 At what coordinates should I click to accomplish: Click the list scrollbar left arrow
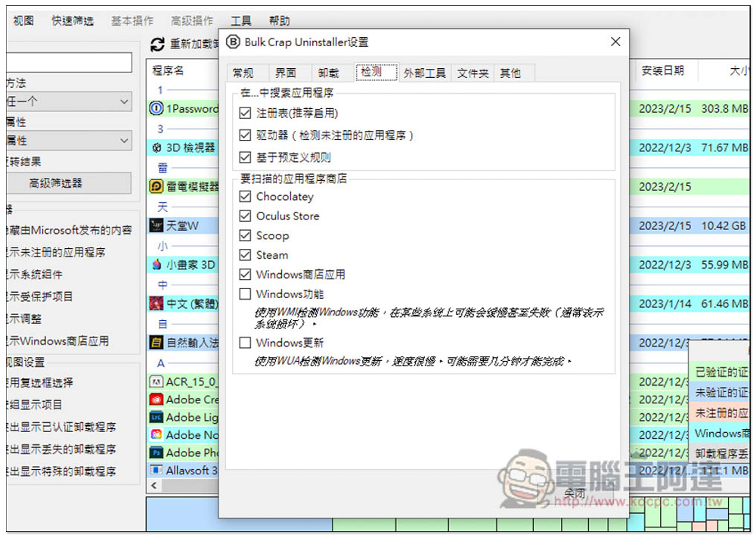(153, 485)
